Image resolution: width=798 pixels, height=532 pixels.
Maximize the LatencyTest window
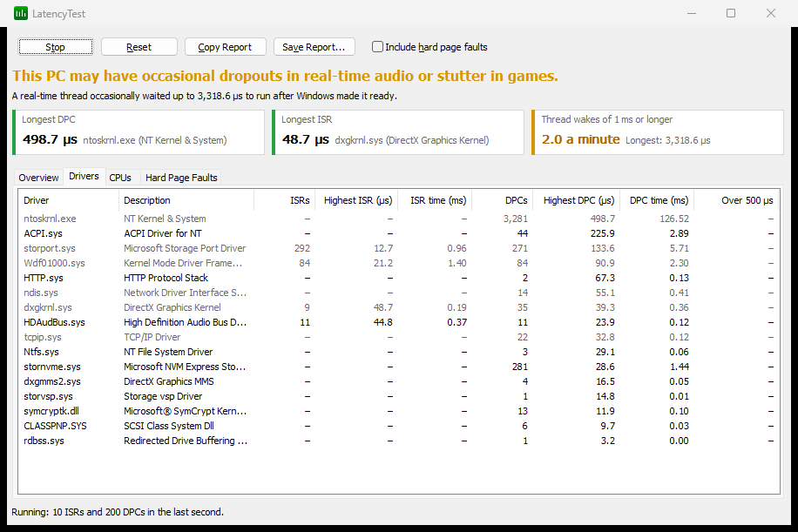click(731, 13)
